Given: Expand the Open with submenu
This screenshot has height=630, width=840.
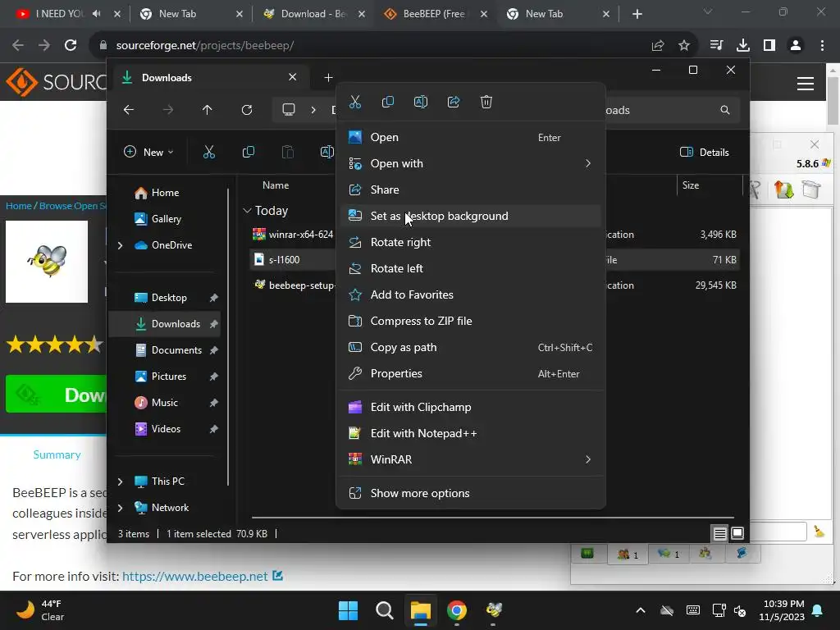Looking at the screenshot, I should [x=470, y=163].
